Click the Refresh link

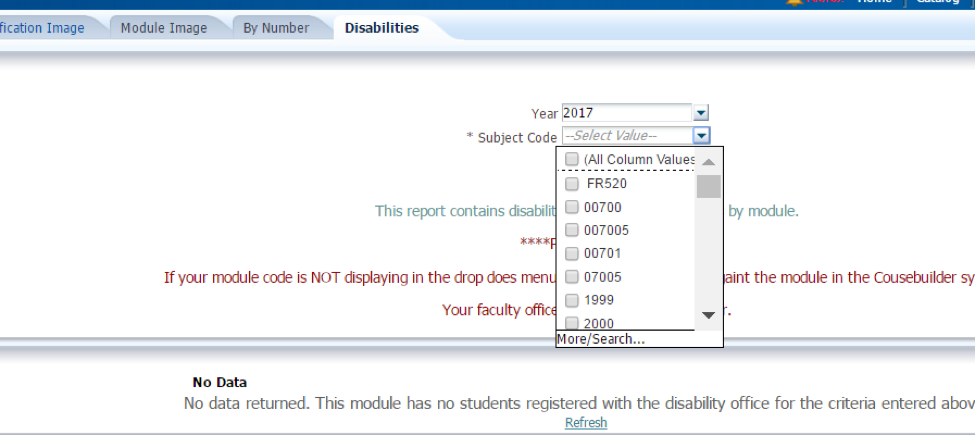click(586, 423)
